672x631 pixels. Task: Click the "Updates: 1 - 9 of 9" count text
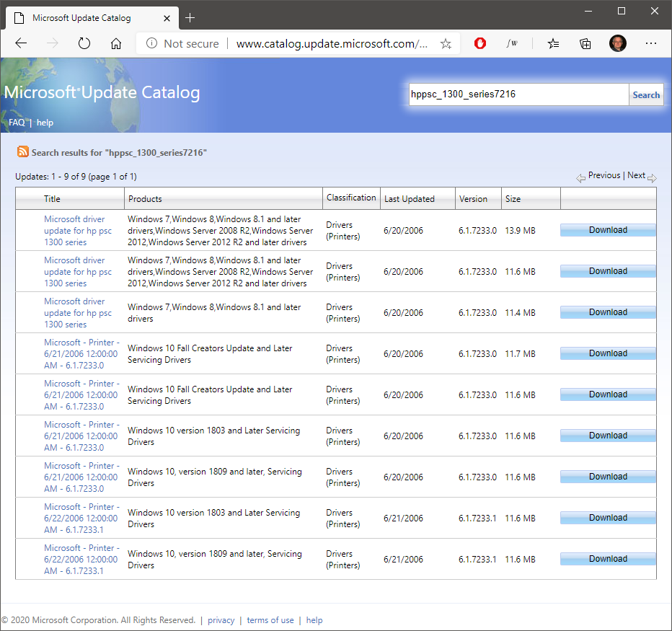click(76, 177)
